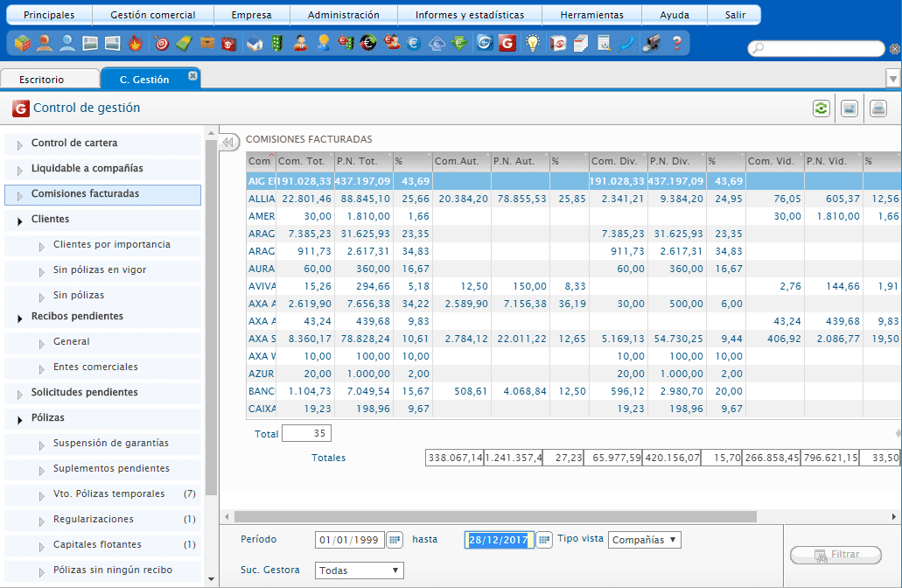Open the businessman toolbar icon

pos(300,43)
